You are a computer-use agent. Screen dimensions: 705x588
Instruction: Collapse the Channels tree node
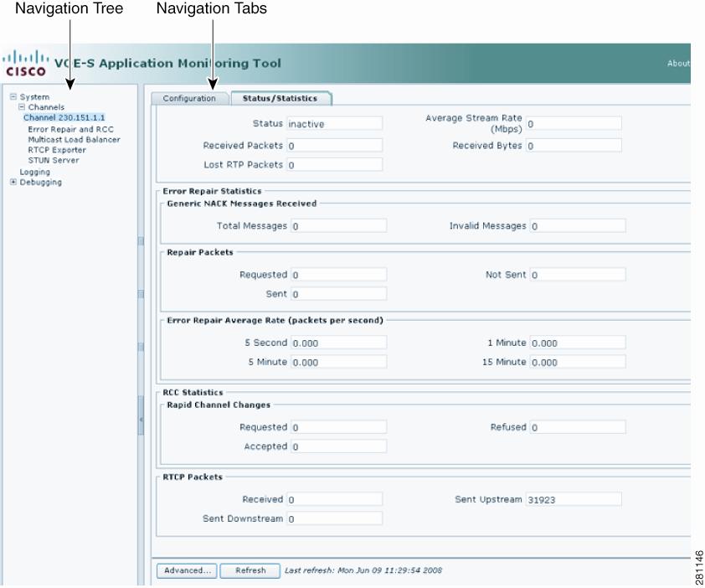22,107
